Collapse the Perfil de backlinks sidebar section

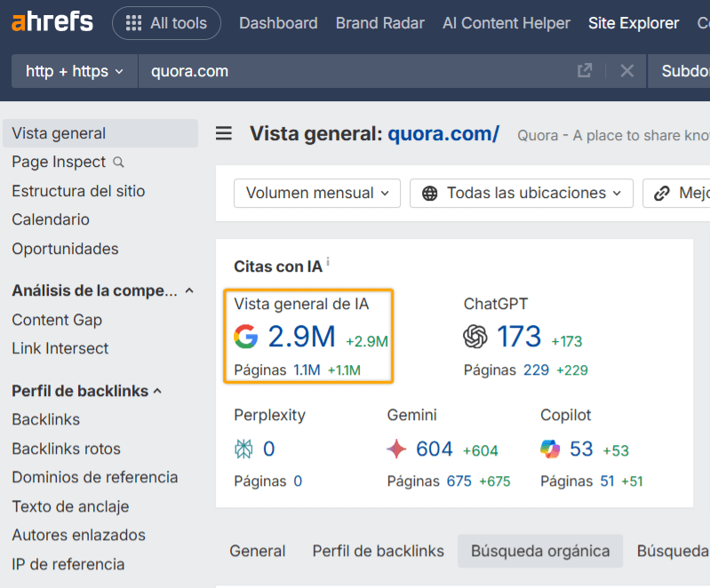158,391
